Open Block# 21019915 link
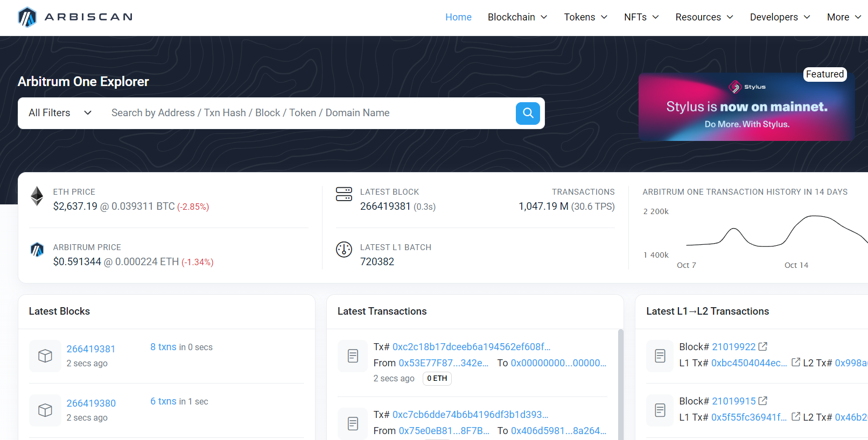 tap(734, 401)
